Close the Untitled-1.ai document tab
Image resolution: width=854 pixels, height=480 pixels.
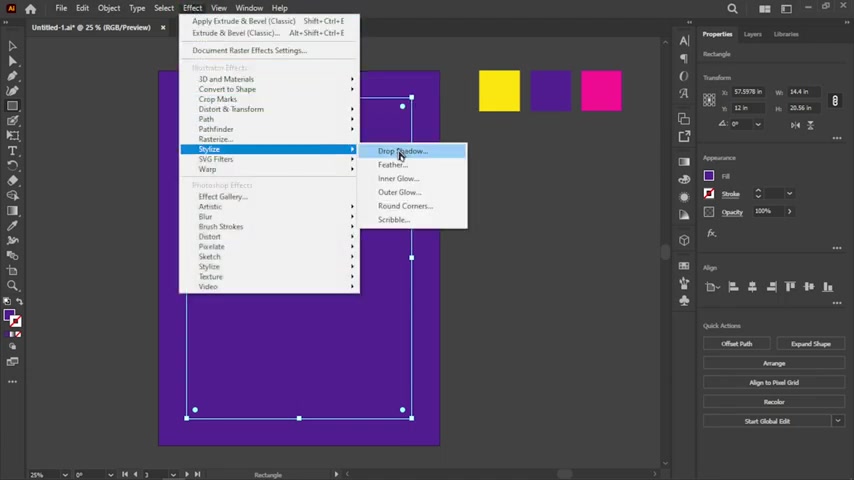point(163,27)
